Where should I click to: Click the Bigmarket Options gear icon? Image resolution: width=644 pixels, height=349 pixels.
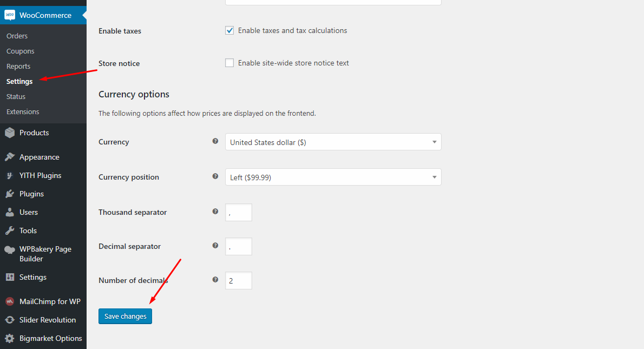(x=10, y=338)
